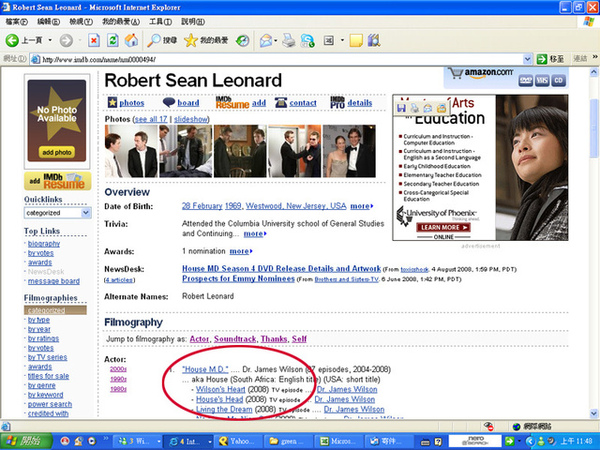Open the Help menu (說明)
Viewport: 600px width, 450px height.
193,22
